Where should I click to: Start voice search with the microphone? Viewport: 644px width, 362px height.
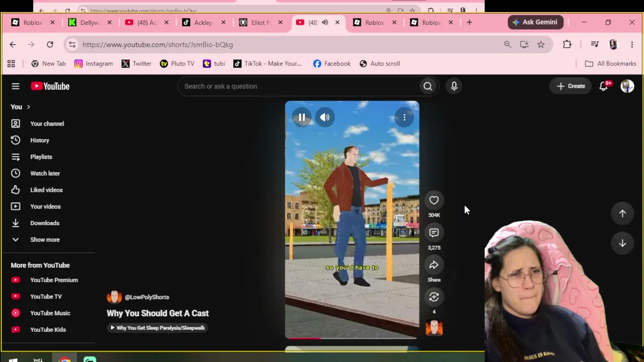click(x=454, y=86)
